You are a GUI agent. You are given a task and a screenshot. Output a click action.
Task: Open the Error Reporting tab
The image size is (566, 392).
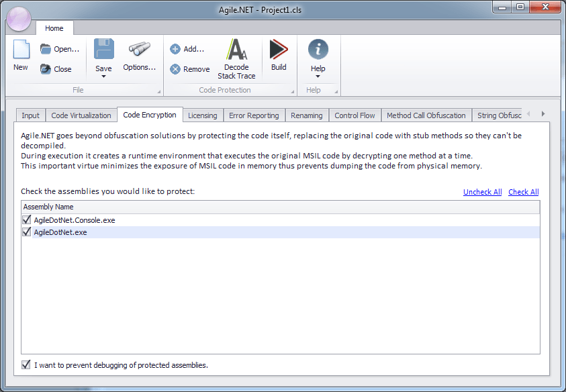[x=254, y=115]
